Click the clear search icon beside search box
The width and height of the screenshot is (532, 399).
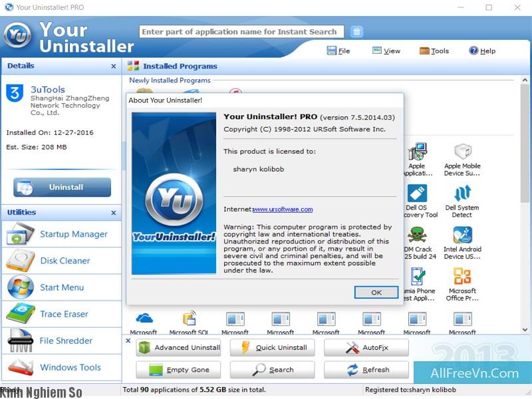(356, 31)
